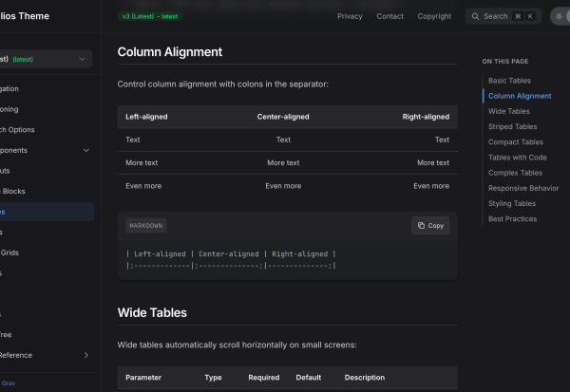
Task: Click the Wide Tables heading
Action: click(x=152, y=313)
